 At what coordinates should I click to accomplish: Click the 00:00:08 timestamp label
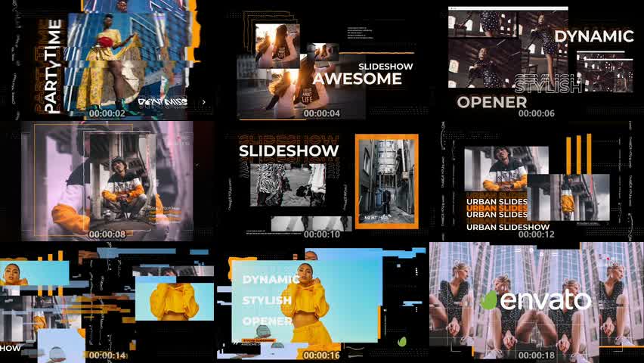click(x=107, y=234)
